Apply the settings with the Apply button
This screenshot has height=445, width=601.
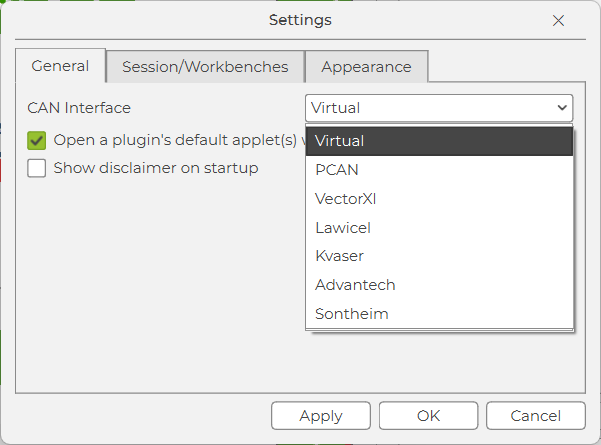pos(321,416)
